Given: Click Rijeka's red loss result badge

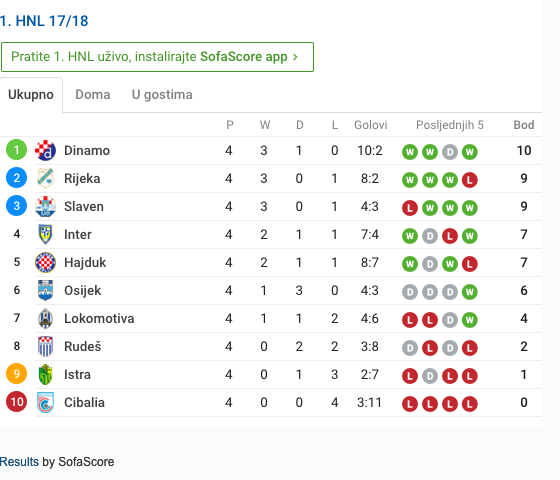Looking at the screenshot, I should click(470, 180).
